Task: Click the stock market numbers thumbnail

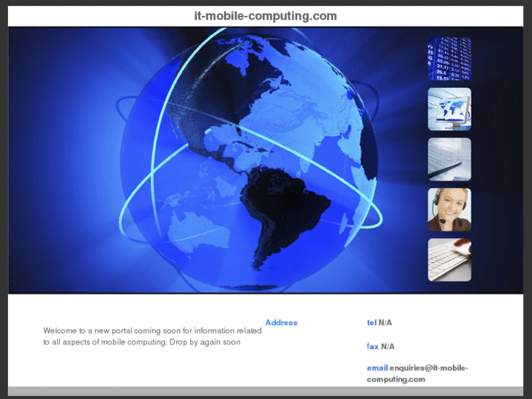Action: [449, 59]
